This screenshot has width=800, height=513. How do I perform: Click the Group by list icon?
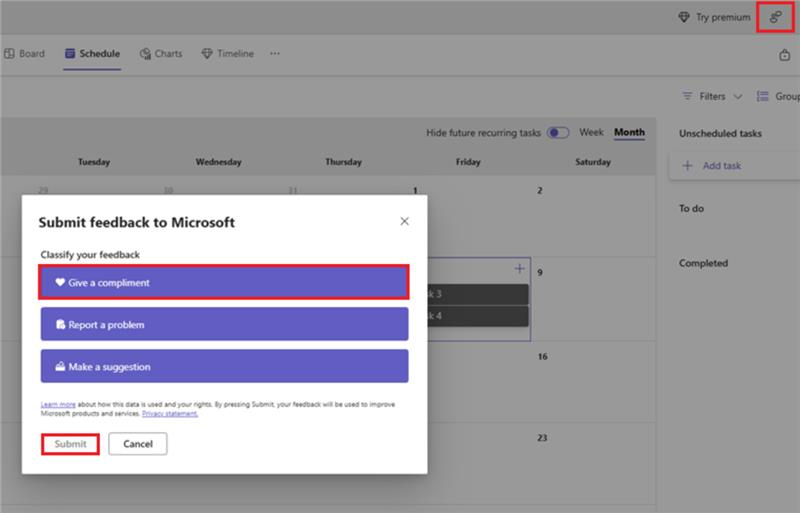tap(762, 96)
